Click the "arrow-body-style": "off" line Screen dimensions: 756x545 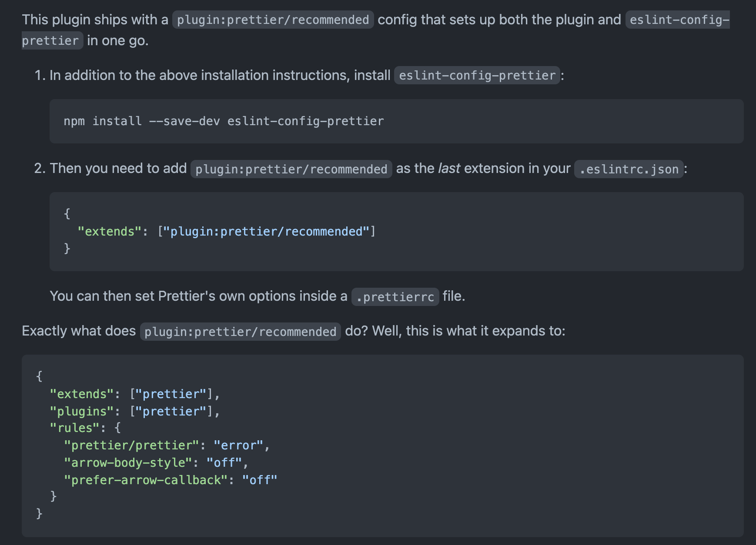(156, 463)
